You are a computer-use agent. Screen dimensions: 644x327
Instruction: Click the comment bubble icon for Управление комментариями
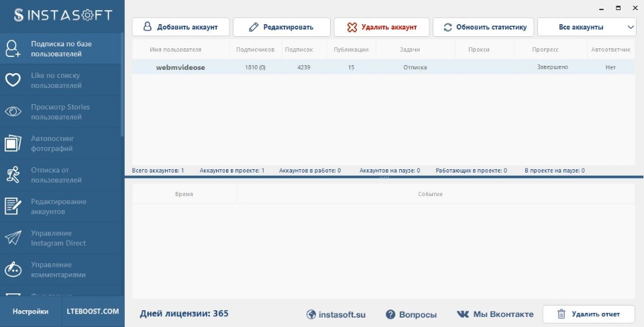coord(13,269)
